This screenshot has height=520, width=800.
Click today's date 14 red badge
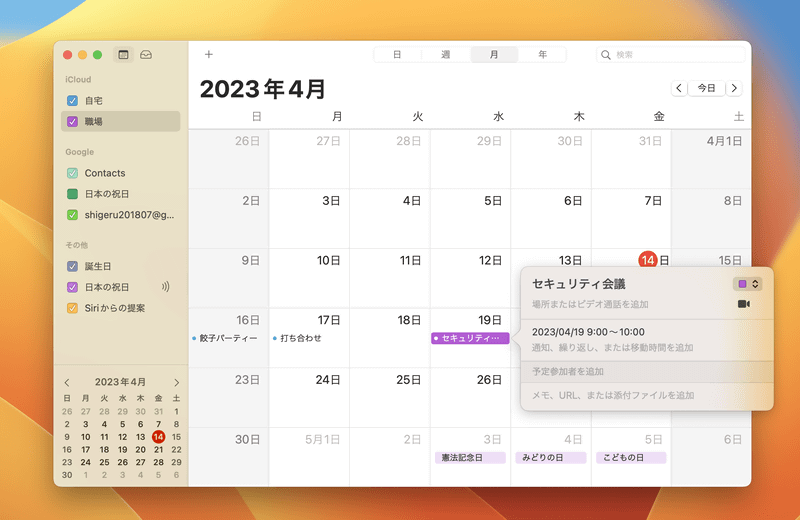648,260
